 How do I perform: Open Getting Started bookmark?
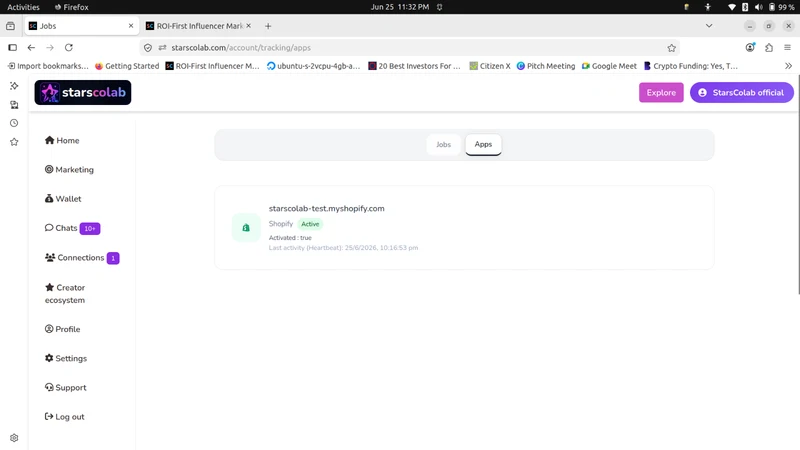pyautogui.click(x=127, y=66)
